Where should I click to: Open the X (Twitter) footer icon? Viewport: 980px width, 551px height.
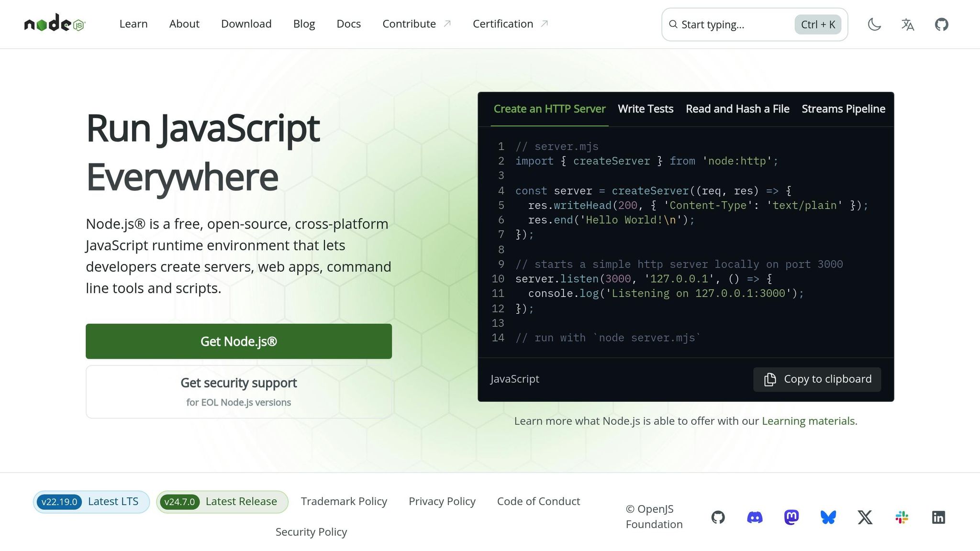point(865,517)
